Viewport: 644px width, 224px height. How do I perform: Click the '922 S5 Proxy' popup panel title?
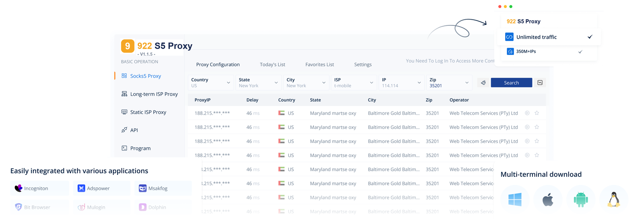[524, 21]
